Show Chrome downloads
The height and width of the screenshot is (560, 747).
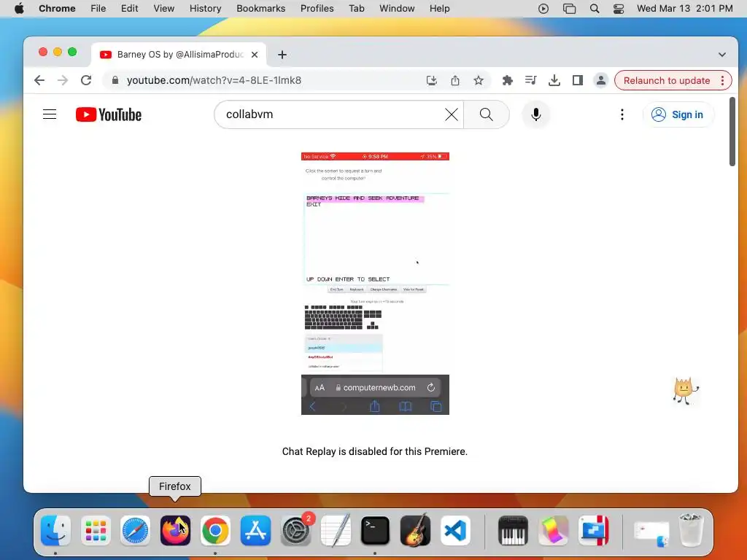pos(554,80)
